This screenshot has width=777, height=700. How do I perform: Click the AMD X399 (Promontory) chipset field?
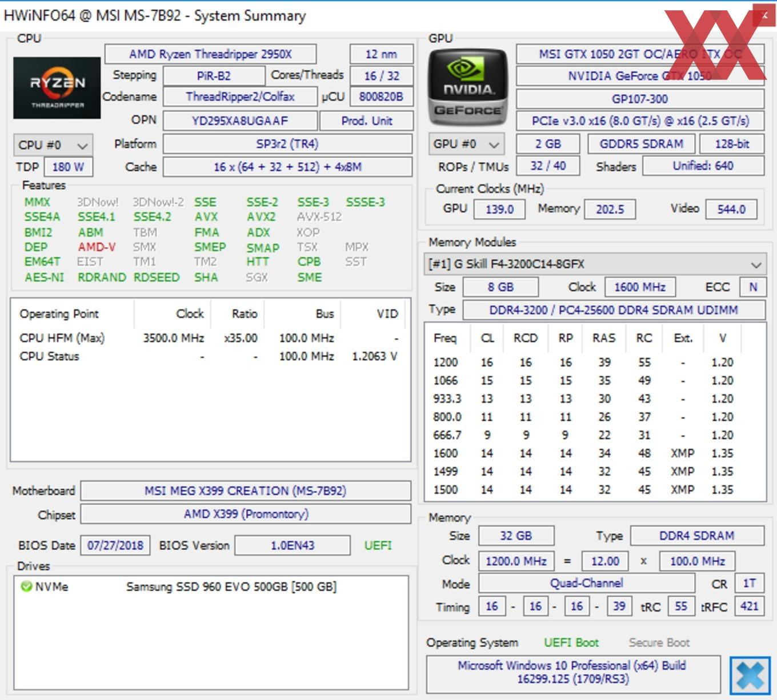click(246, 514)
